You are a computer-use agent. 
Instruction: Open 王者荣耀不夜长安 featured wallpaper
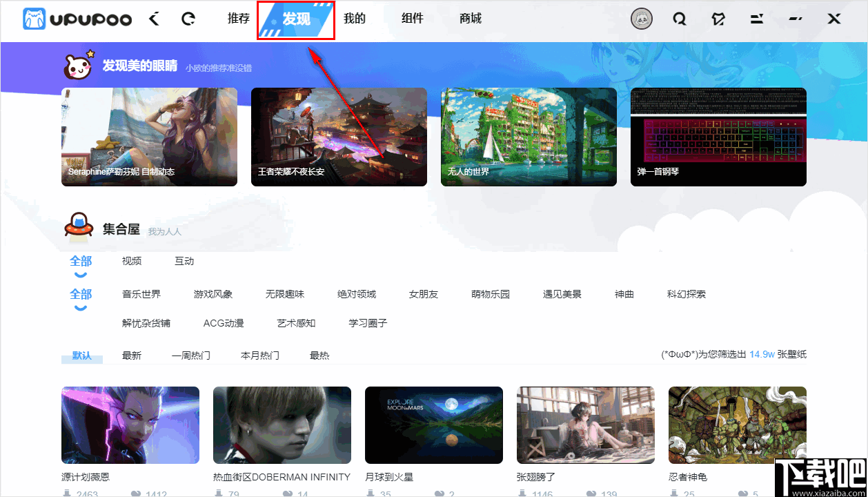coord(339,137)
